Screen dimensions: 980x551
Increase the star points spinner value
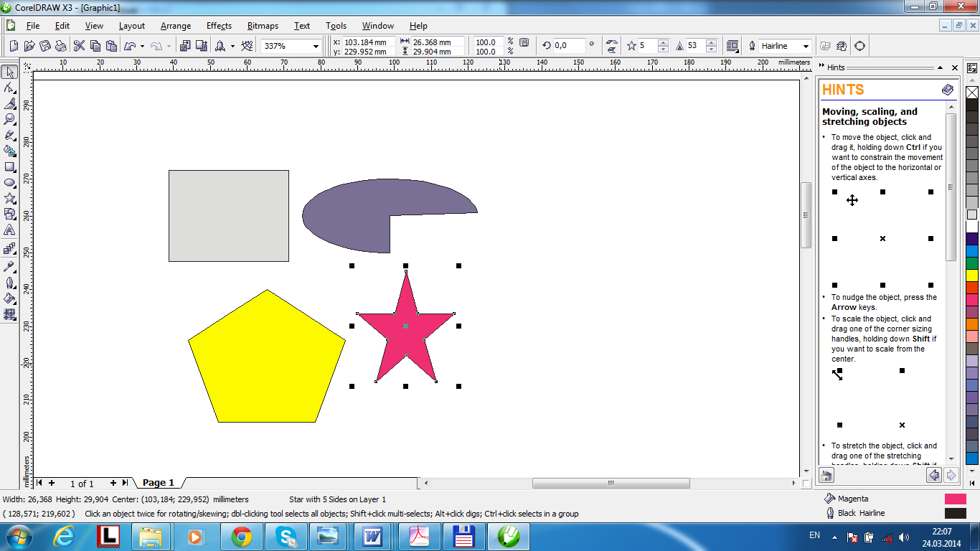(663, 42)
